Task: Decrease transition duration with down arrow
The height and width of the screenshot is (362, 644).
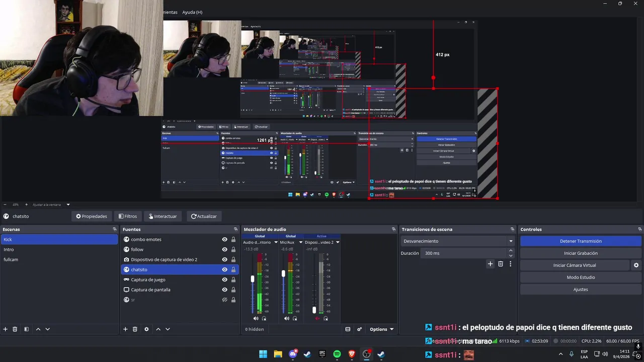Action: (x=511, y=256)
